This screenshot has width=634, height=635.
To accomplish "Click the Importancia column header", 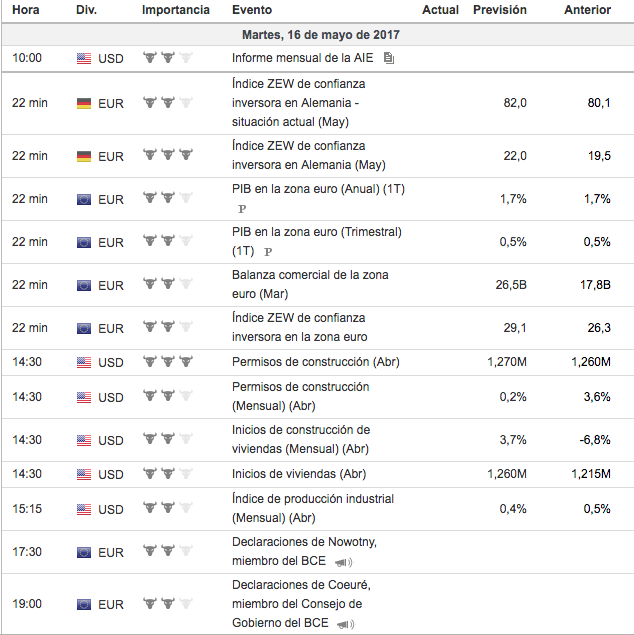I will (x=176, y=10).
